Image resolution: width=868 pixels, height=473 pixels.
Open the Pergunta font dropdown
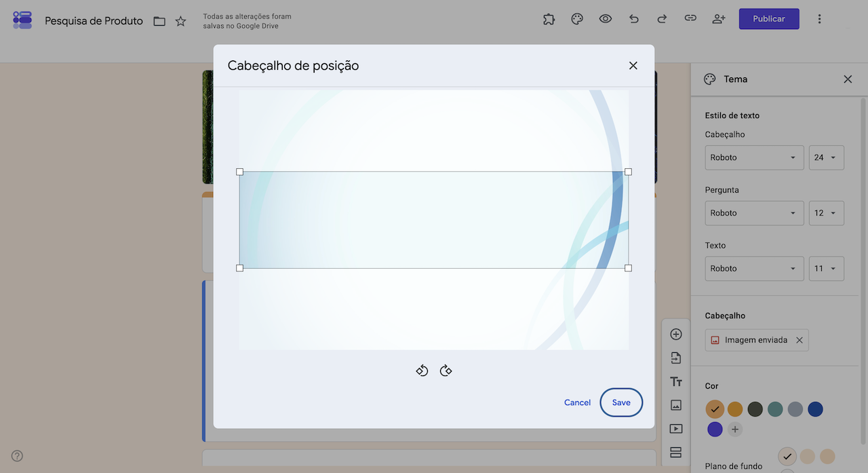coord(755,213)
